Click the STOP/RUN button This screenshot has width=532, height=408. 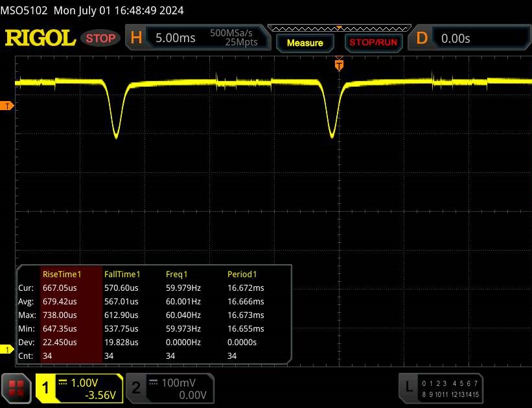373,42
